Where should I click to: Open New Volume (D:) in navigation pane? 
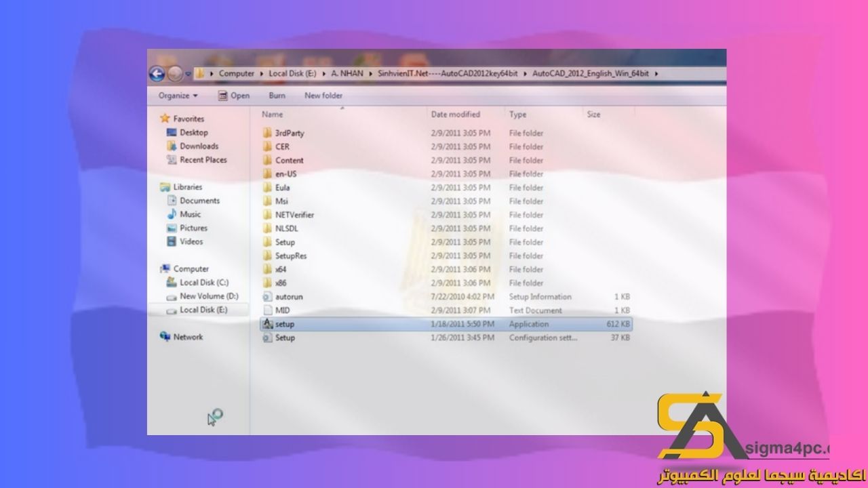point(209,296)
